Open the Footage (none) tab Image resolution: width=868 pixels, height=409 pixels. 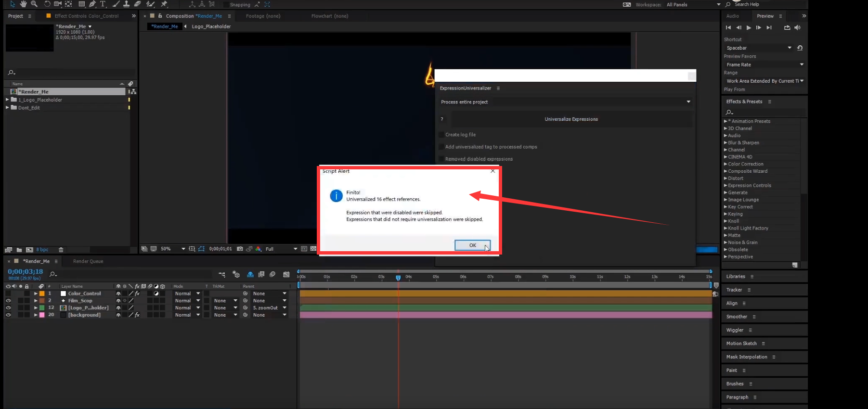(x=263, y=16)
